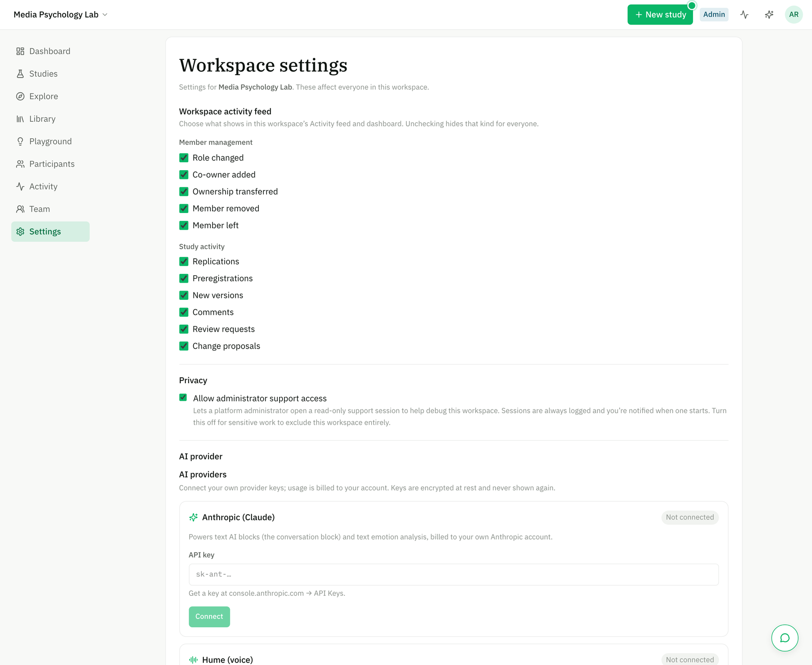Uncheck Co-owner added

click(184, 175)
